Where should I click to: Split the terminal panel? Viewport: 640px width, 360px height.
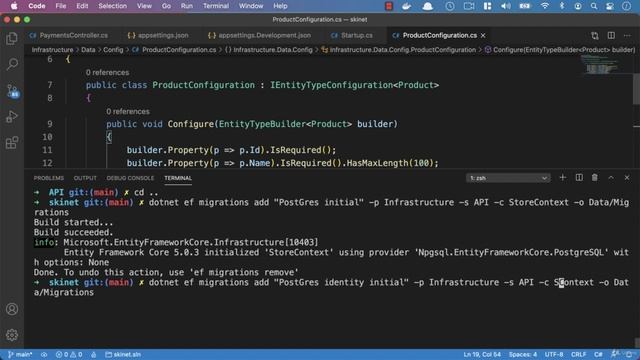[x=579, y=178]
